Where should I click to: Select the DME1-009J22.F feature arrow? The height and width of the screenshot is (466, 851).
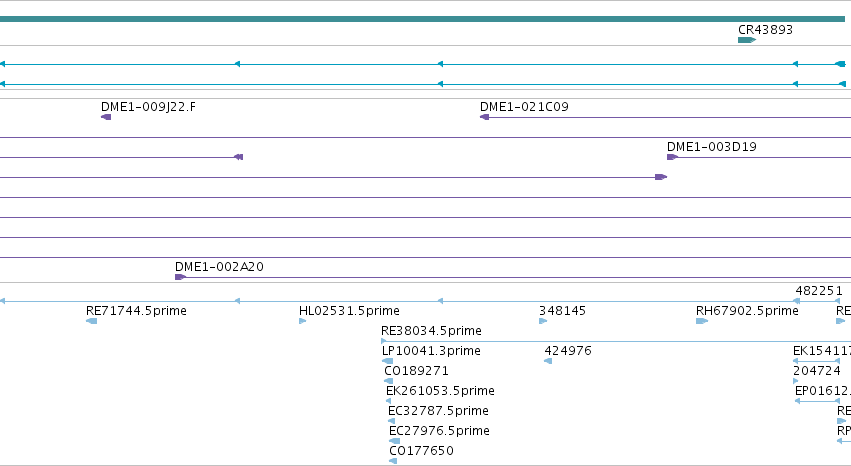[106, 117]
